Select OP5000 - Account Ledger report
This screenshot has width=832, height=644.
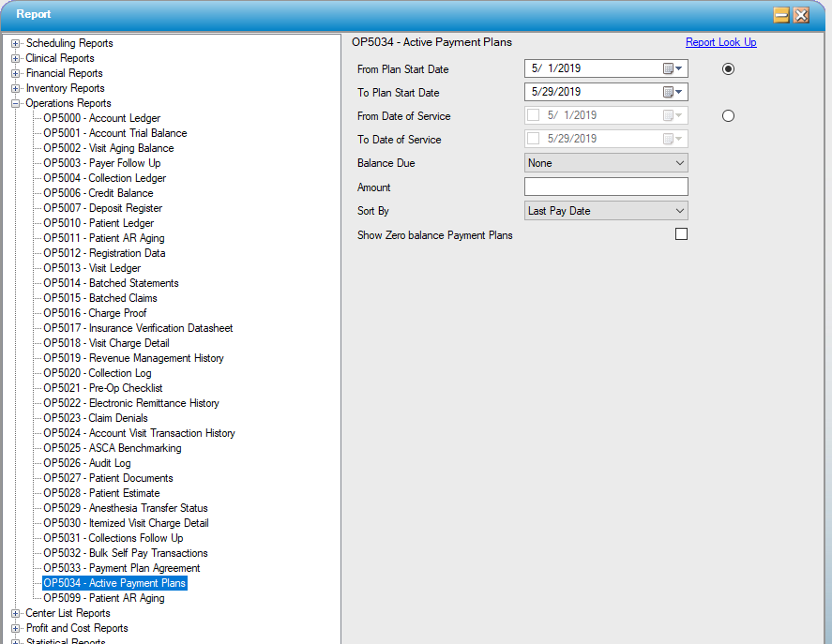pyautogui.click(x=101, y=118)
